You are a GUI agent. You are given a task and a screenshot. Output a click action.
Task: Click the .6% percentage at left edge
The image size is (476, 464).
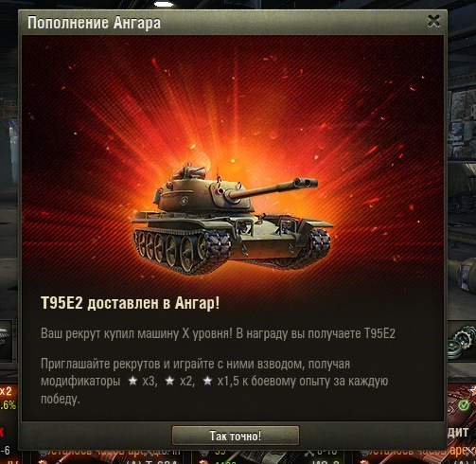coord(8,405)
